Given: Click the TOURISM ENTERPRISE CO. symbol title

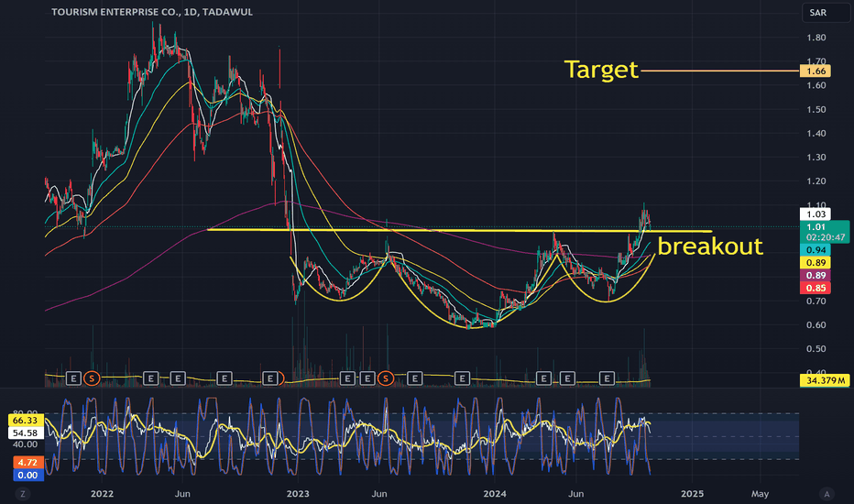Looking at the screenshot, I should click(x=115, y=12).
